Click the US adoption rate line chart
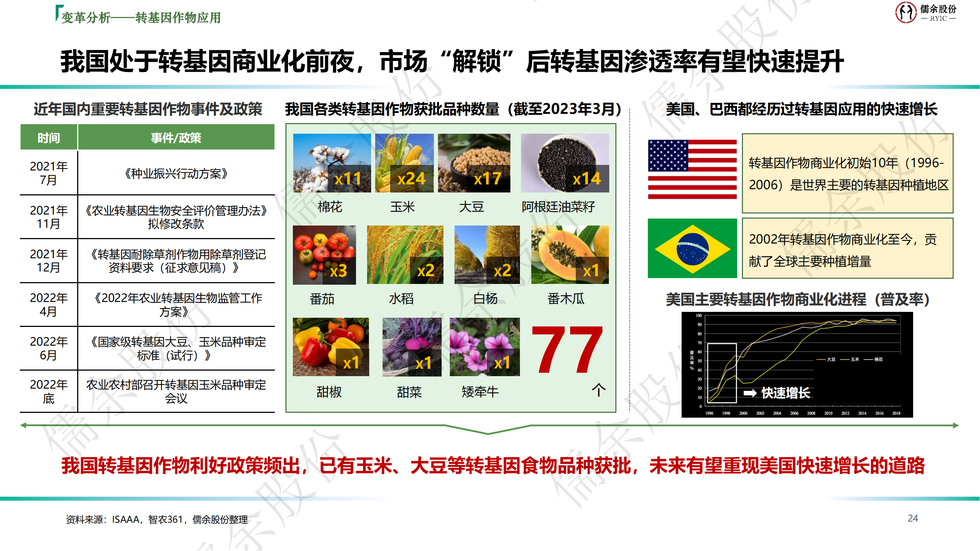 point(797,364)
